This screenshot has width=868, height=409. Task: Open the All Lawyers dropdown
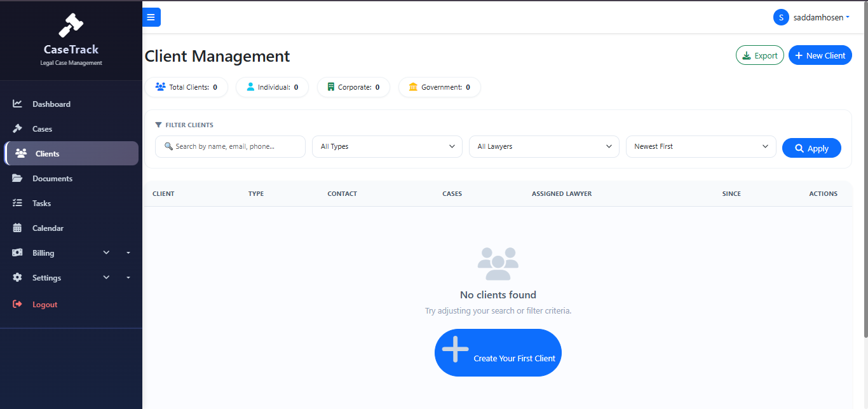click(x=544, y=146)
